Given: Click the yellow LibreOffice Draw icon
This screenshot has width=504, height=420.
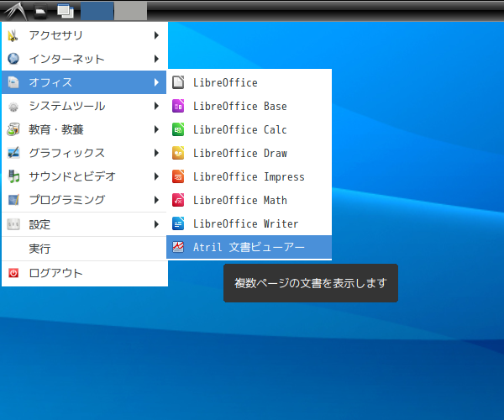Looking at the screenshot, I should point(178,153).
